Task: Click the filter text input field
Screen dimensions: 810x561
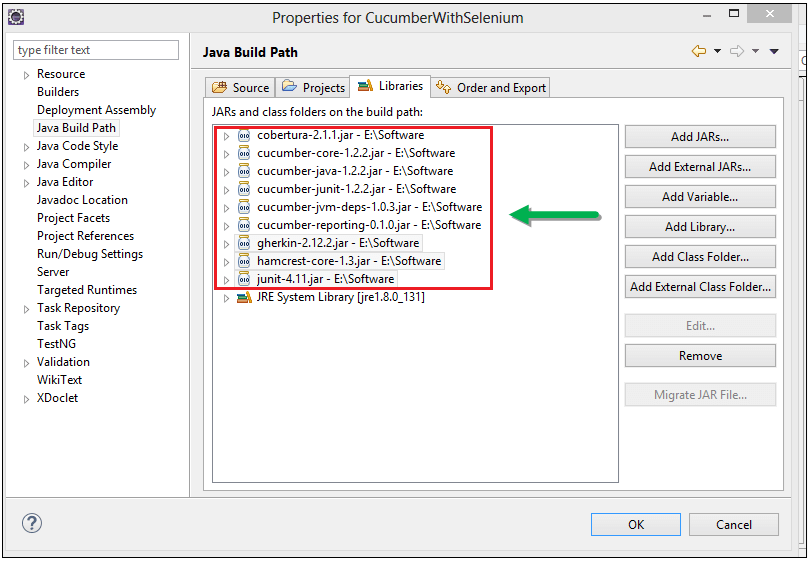Action: pos(96,50)
